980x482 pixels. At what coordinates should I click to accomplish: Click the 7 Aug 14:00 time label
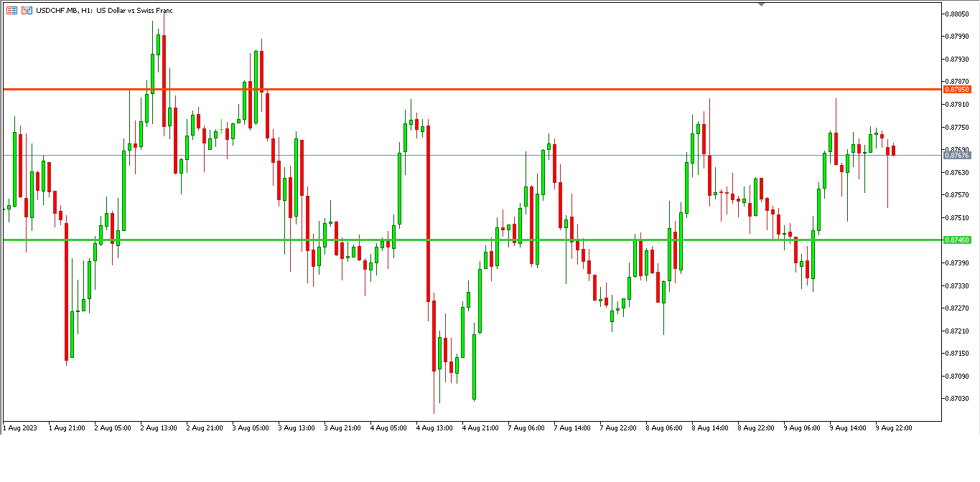point(572,428)
